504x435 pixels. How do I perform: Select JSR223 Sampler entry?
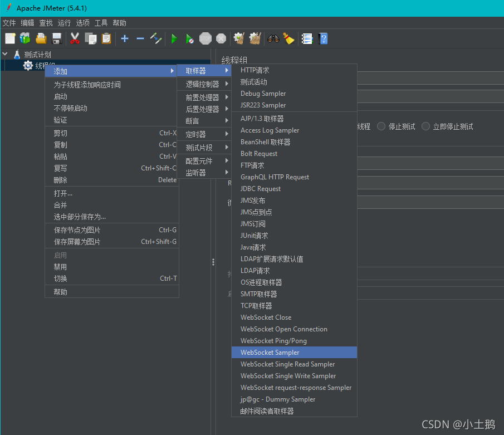click(294, 105)
